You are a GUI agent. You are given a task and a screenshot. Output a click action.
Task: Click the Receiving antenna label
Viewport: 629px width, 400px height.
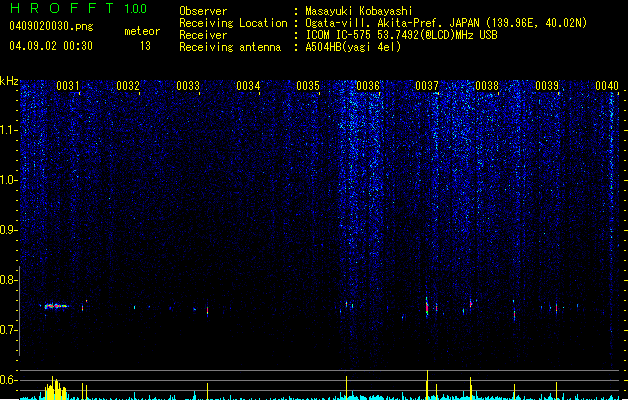[230, 47]
